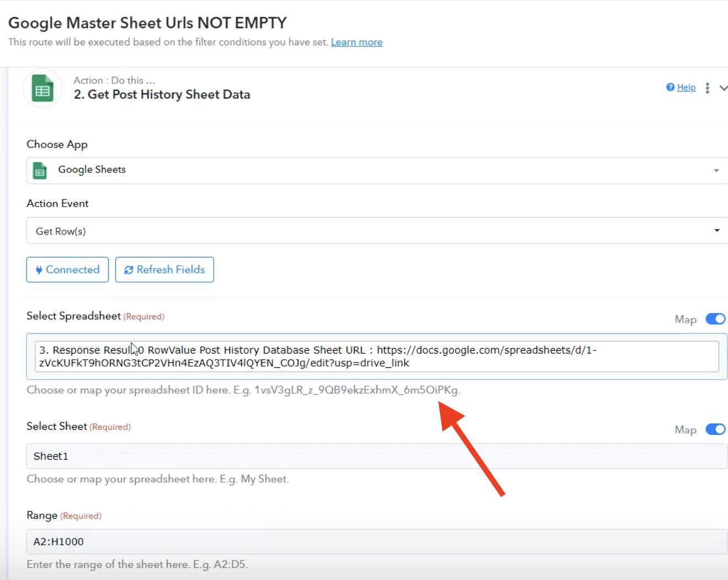
Task: Click the refresh arrows icon
Action: coord(129,270)
